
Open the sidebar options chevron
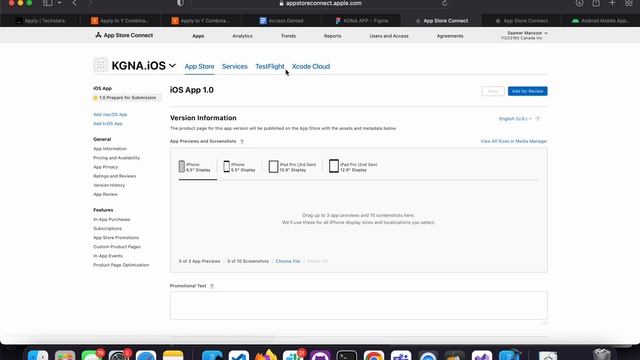pyautogui.click(x=60, y=3)
